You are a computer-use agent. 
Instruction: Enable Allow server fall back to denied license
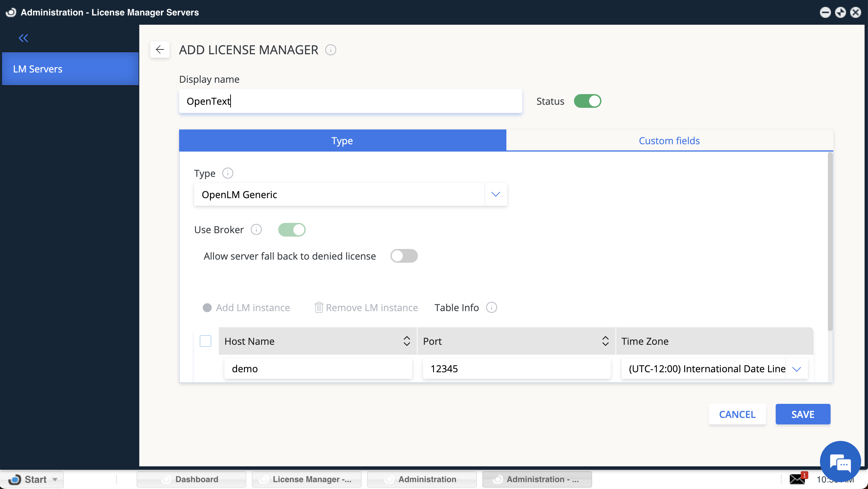404,256
